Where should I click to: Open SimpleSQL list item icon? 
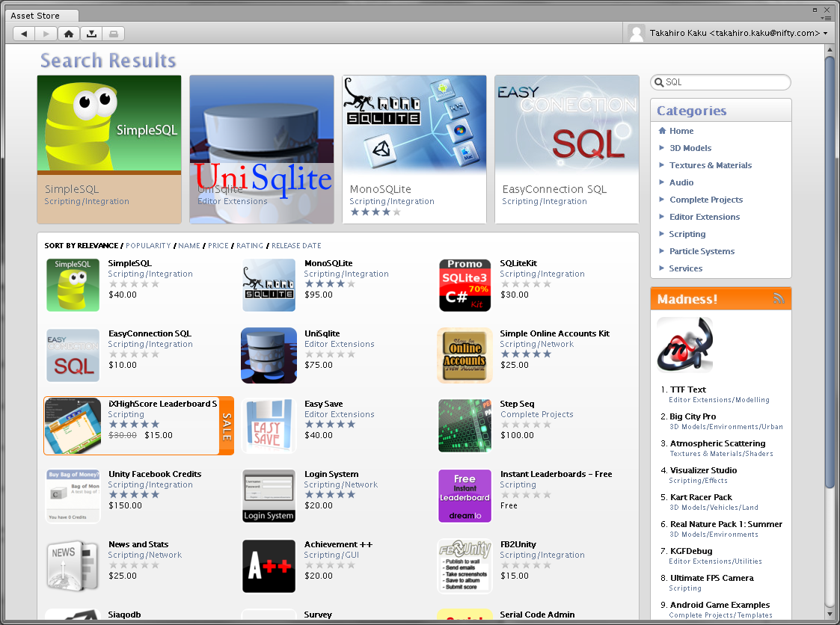click(73, 285)
